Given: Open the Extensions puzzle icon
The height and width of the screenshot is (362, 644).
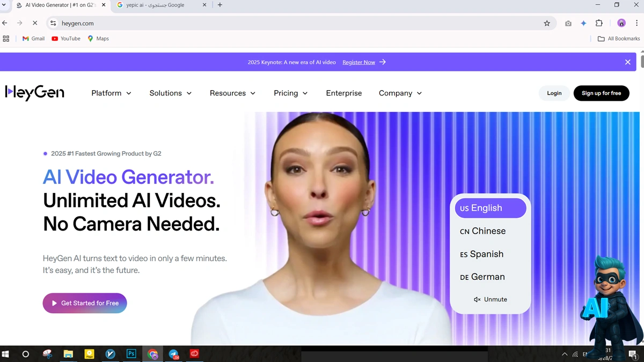Looking at the screenshot, I should coord(599,23).
